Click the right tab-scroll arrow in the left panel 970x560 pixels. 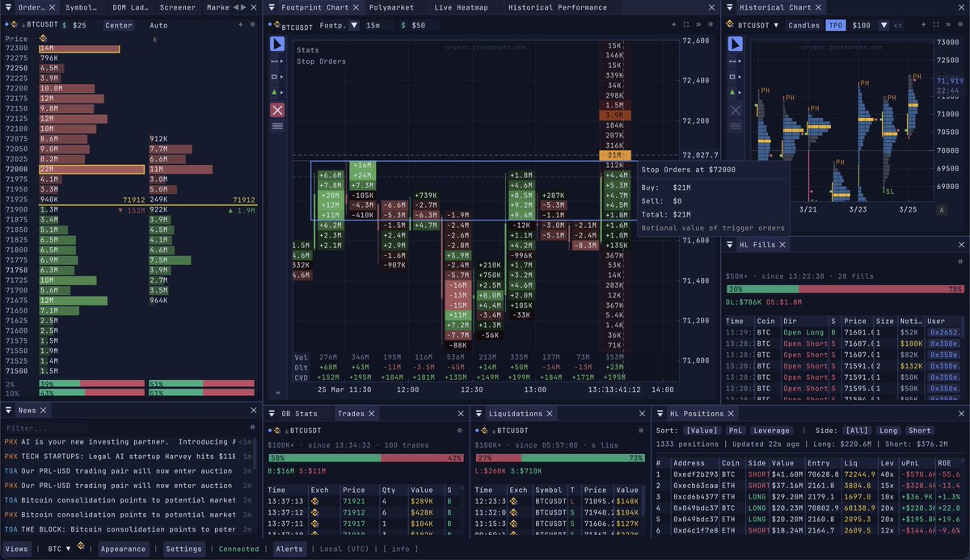tap(244, 7)
